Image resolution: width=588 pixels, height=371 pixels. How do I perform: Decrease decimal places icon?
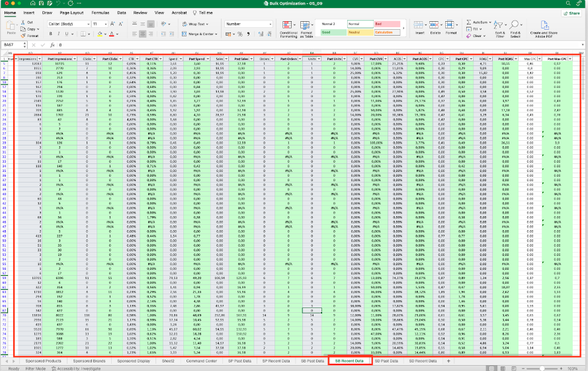point(269,34)
